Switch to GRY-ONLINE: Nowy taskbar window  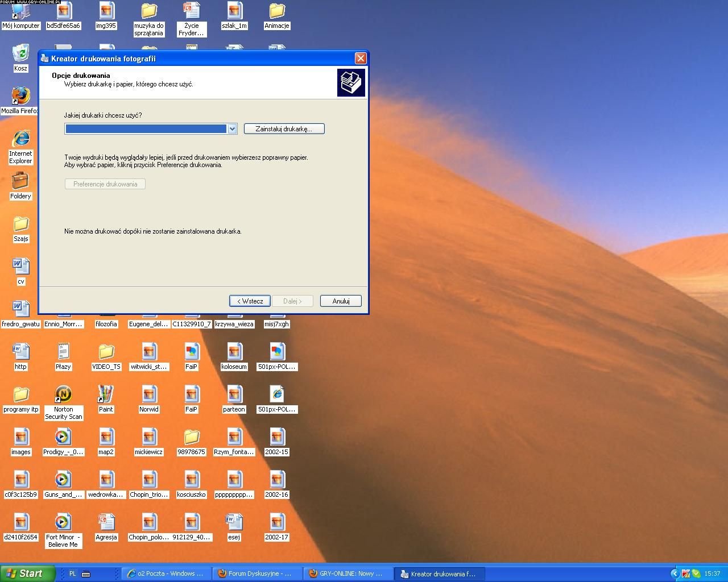tap(348, 573)
